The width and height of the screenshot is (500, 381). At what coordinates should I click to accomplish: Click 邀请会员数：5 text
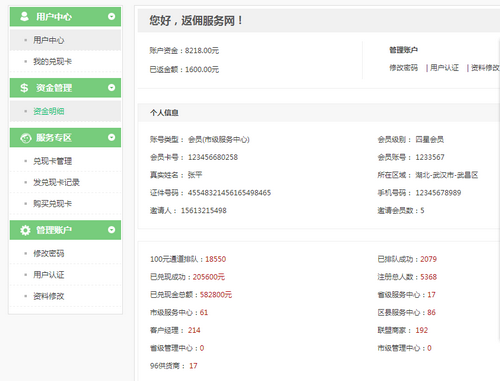(401, 210)
